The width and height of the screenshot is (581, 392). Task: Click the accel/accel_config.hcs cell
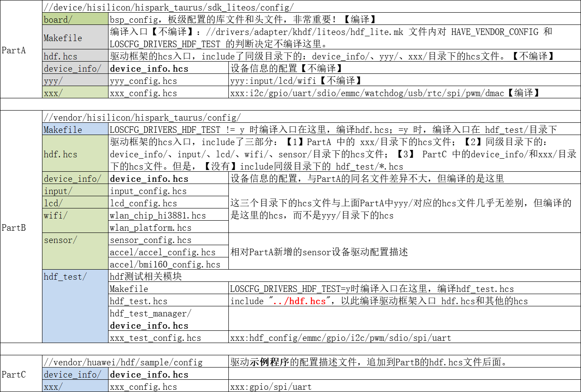pyautogui.click(x=168, y=251)
